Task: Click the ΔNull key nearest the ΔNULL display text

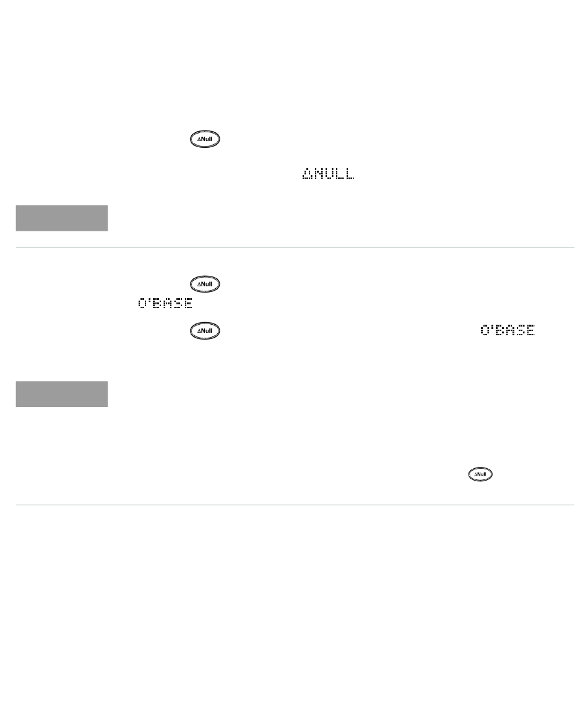Action: [x=205, y=139]
